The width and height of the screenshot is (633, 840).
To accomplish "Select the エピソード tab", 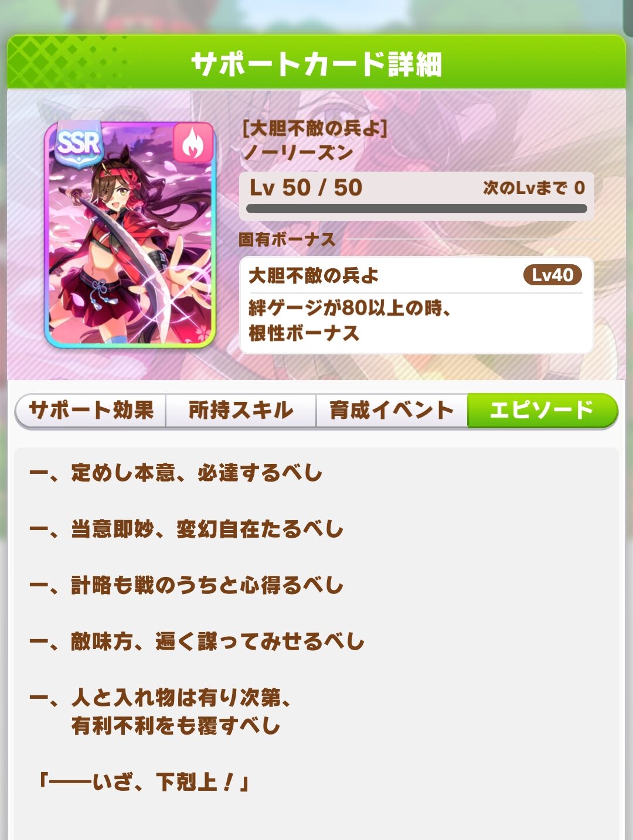I will coord(542,410).
